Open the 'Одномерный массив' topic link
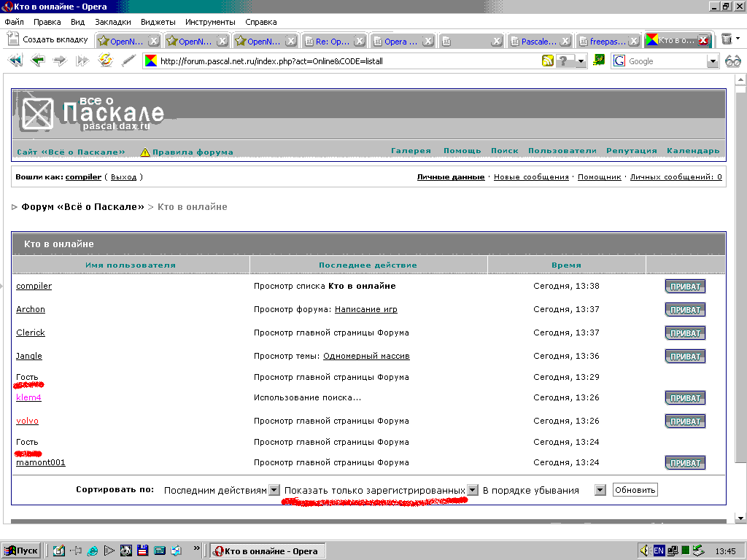Viewport: 747px width, 560px height. click(x=366, y=356)
